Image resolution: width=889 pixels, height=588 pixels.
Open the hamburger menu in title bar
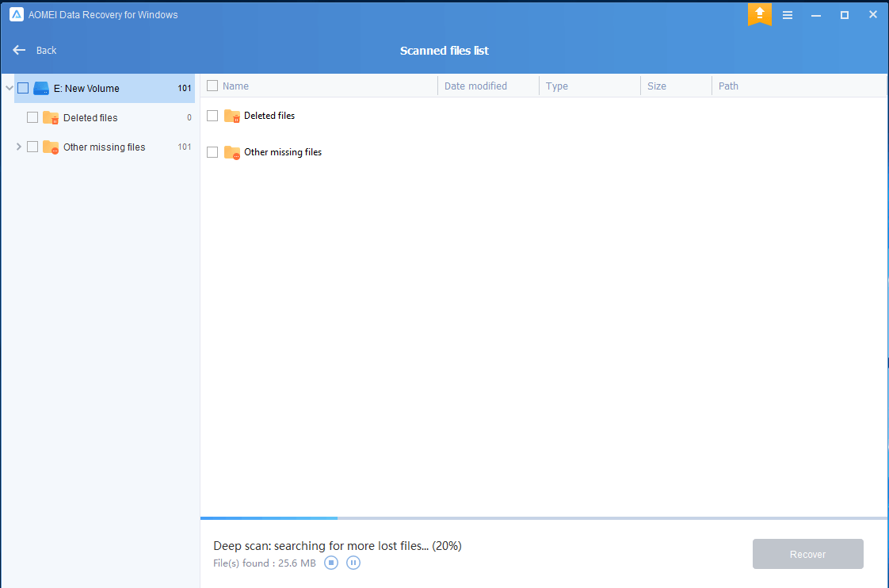coord(788,15)
